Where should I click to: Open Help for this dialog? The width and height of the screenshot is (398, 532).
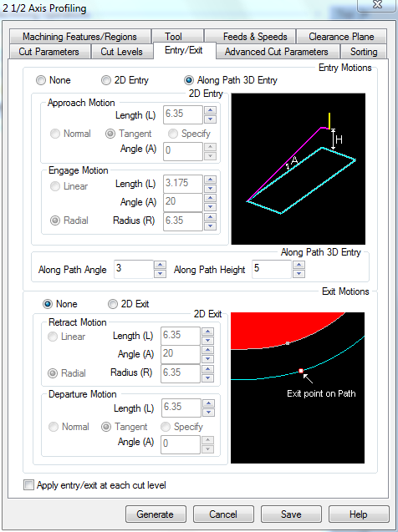coord(359,514)
